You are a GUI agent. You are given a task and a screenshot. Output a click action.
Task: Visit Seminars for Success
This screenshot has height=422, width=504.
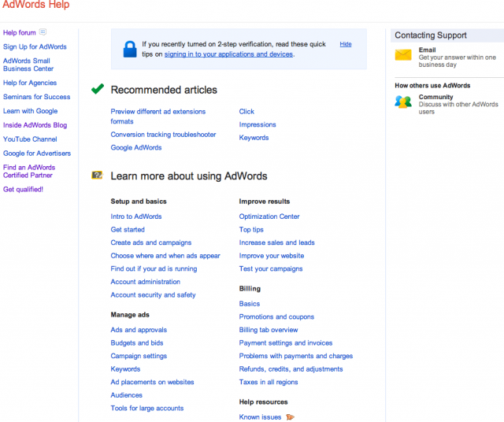pyautogui.click(x=37, y=97)
